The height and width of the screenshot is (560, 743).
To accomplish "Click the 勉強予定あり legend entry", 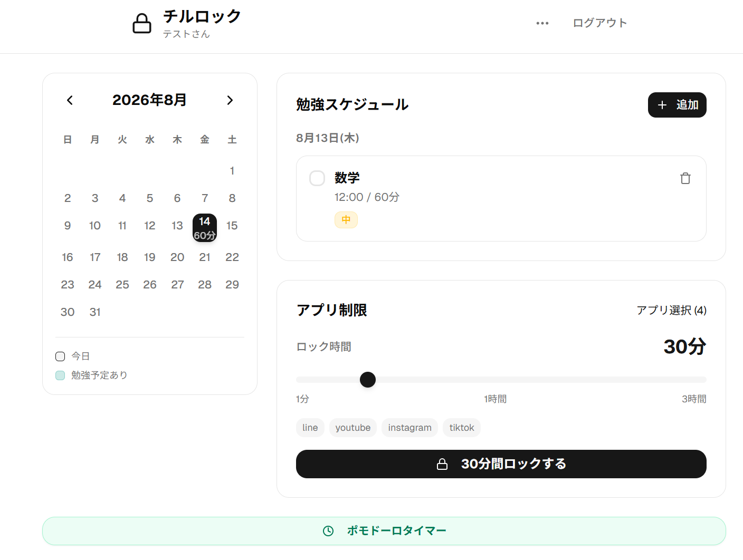I will point(92,375).
